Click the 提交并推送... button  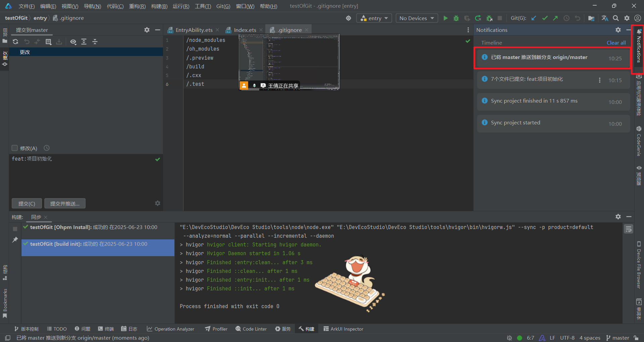[x=65, y=204]
